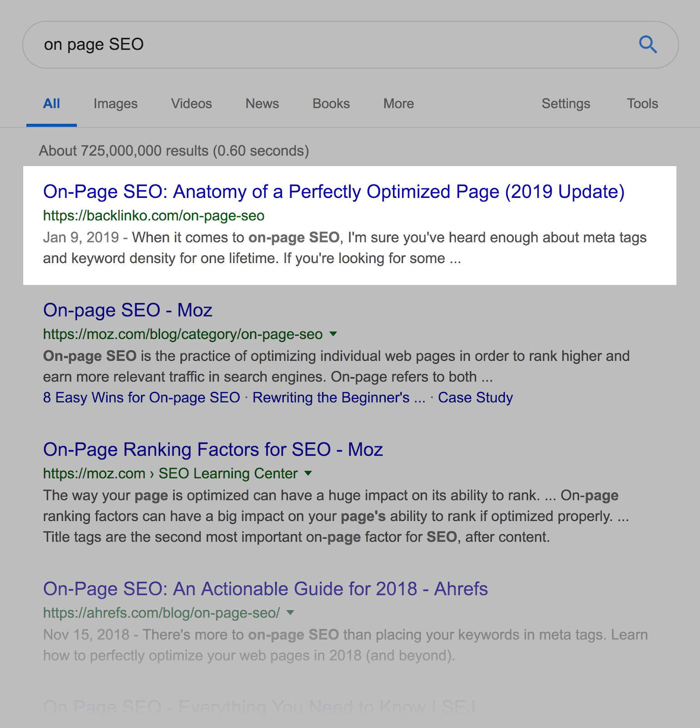This screenshot has width=700, height=728.
Task: Click the 'Nov 15, 2018' snippet date
Action: pos(86,635)
